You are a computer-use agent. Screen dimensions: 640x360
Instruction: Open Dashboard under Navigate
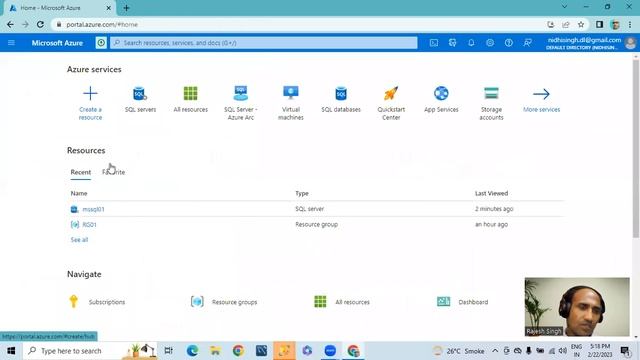pyautogui.click(x=462, y=302)
